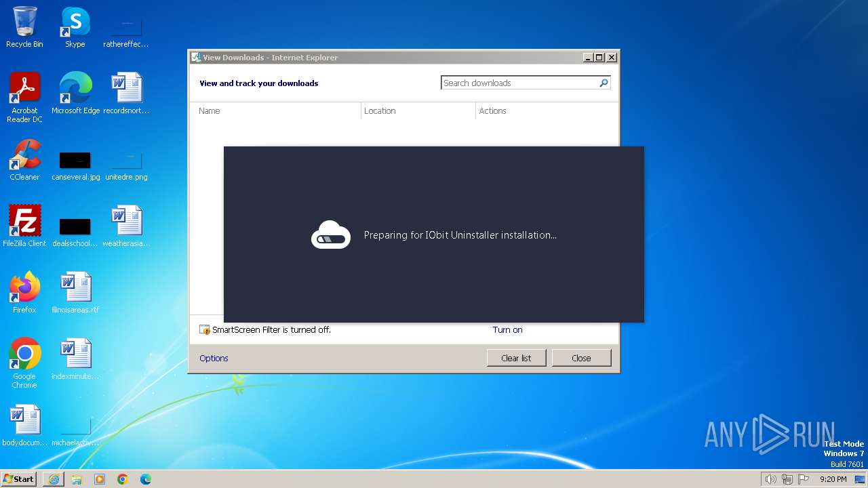Viewport: 868px width, 488px height.
Task: Sort downloads by Name column
Action: (x=276, y=110)
